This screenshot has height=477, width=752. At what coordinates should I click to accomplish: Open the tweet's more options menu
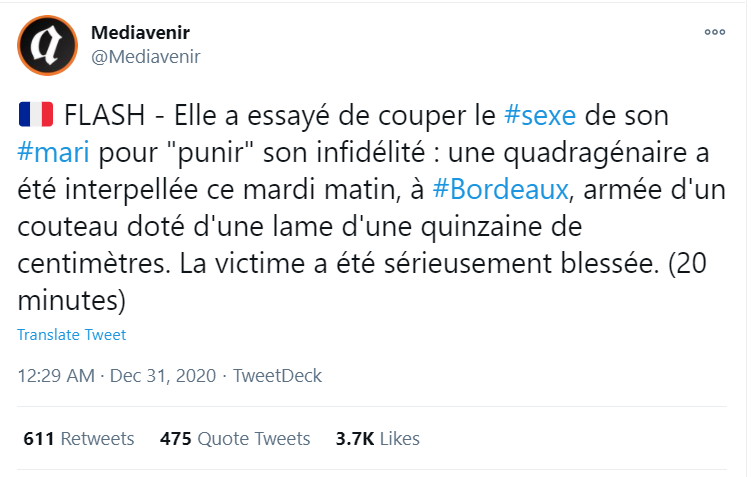pos(714,32)
